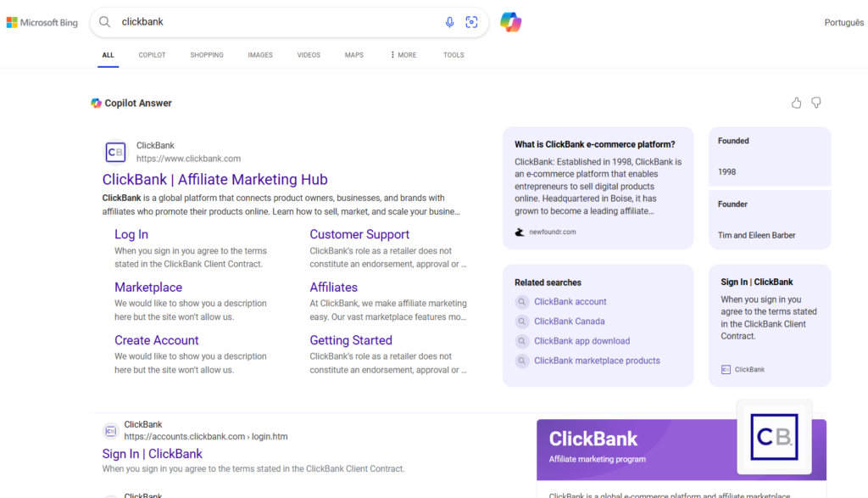Open the What is ClickBank e-commerce platform card
The height and width of the screenshot is (498, 868).
(598, 187)
